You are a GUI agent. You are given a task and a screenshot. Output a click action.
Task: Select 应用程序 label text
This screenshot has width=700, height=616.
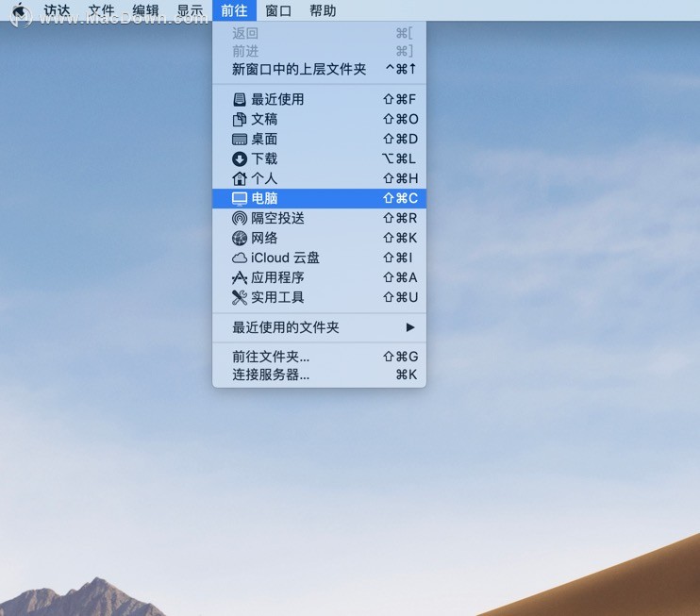point(277,277)
